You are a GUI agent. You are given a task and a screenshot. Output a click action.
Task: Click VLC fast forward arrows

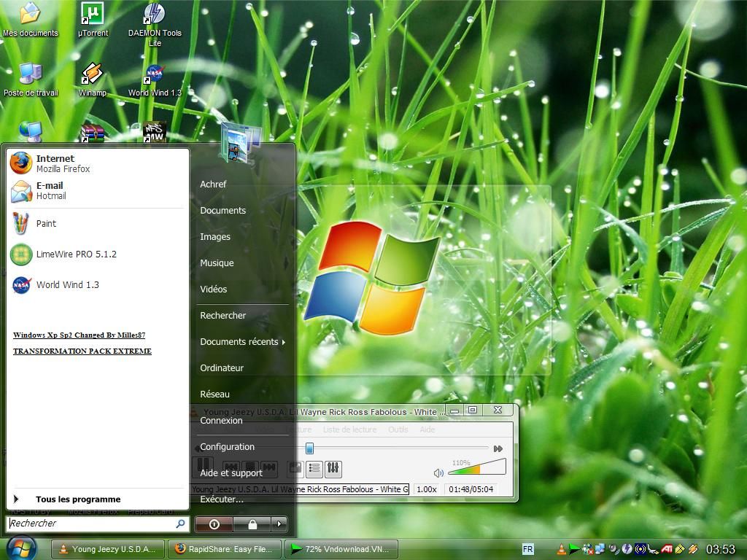pyautogui.click(x=498, y=448)
